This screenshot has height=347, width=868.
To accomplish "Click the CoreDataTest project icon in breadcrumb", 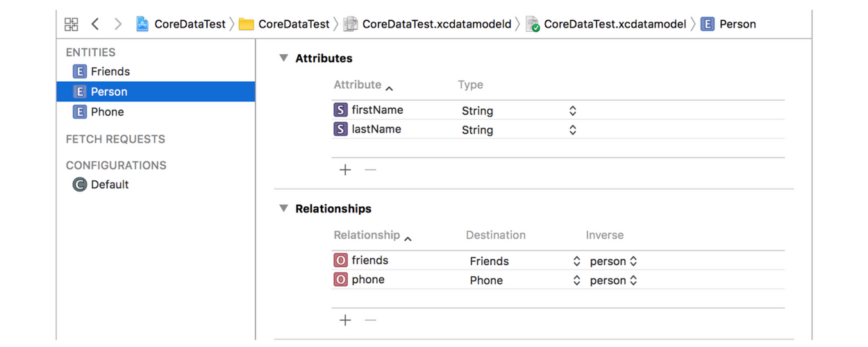I will coord(142,24).
